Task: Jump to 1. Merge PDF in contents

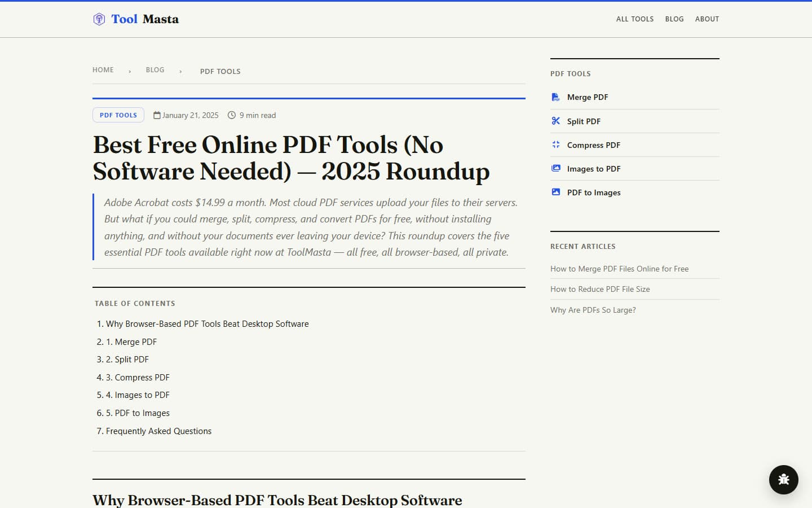Action: pyautogui.click(x=131, y=342)
